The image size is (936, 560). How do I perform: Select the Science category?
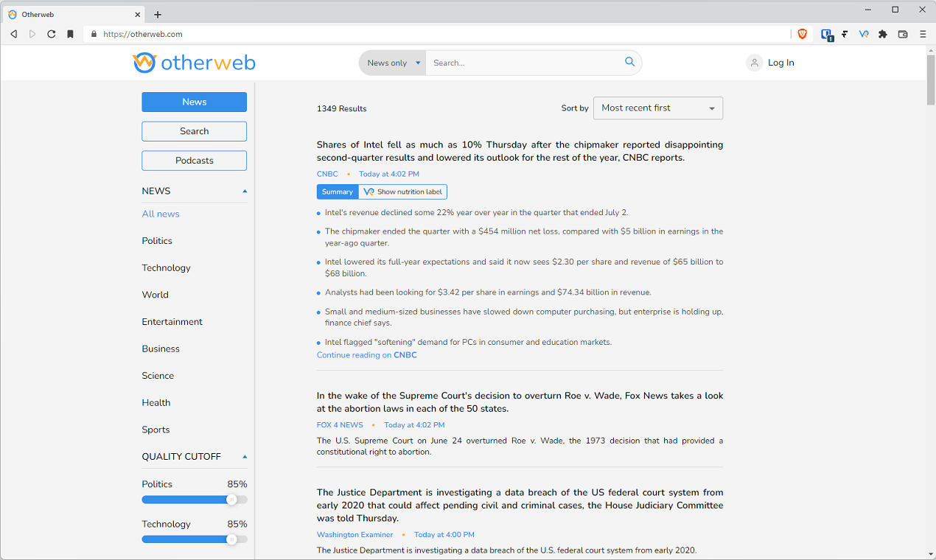158,376
